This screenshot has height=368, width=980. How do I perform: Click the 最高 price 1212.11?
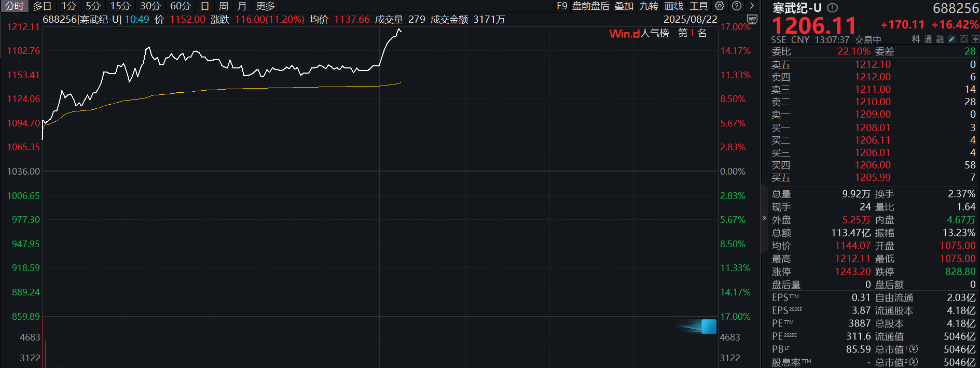852,259
